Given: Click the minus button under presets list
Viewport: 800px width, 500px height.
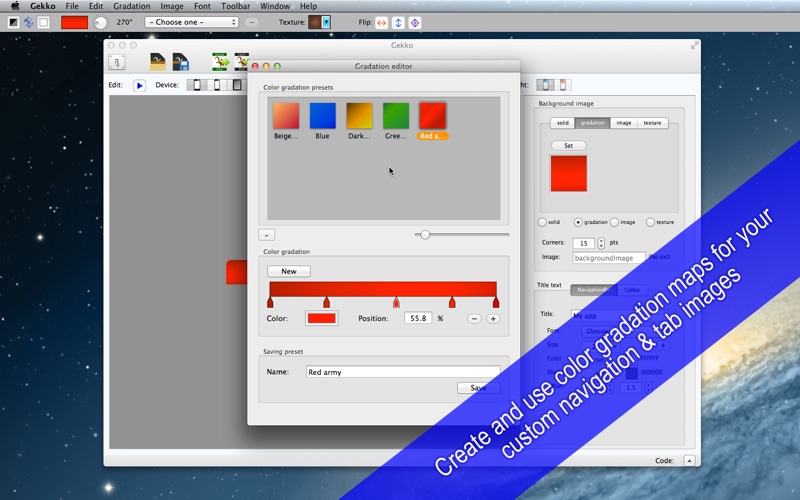Looking at the screenshot, I should (266, 235).
